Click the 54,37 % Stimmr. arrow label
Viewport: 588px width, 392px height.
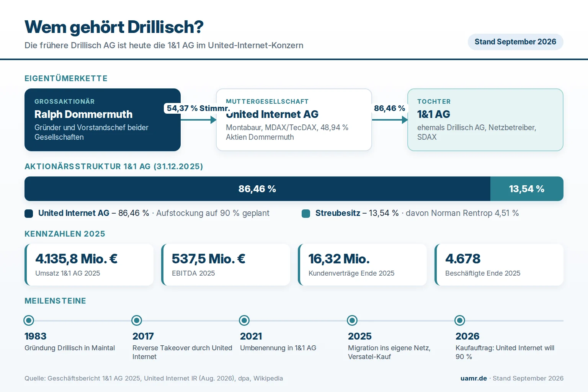point(198,108)
